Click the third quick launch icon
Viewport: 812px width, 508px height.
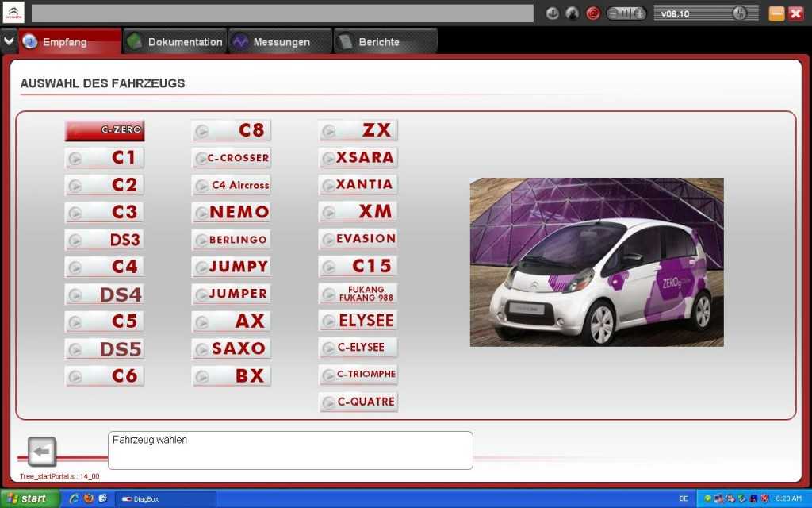(102, 498)
